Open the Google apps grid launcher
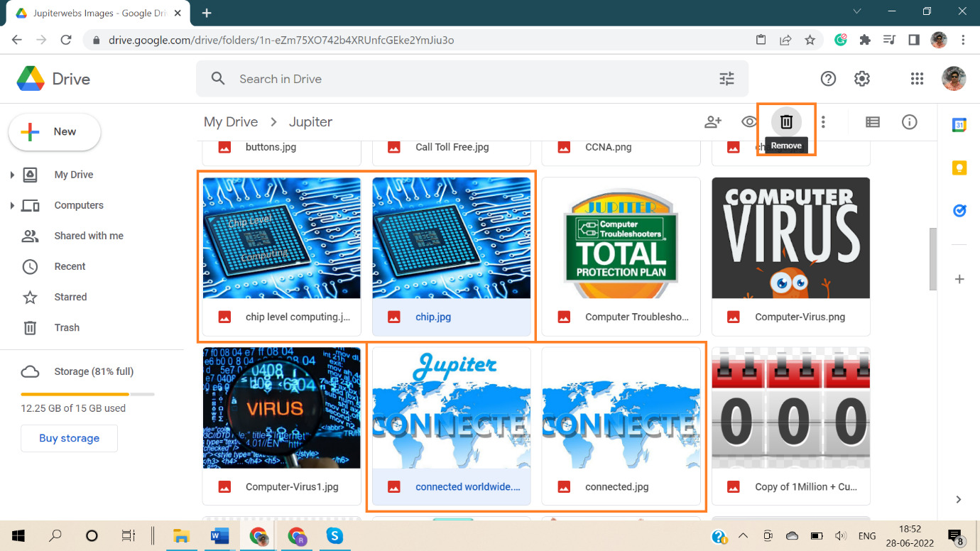This screenshot has width=980, height=551. tap(917, 79)
